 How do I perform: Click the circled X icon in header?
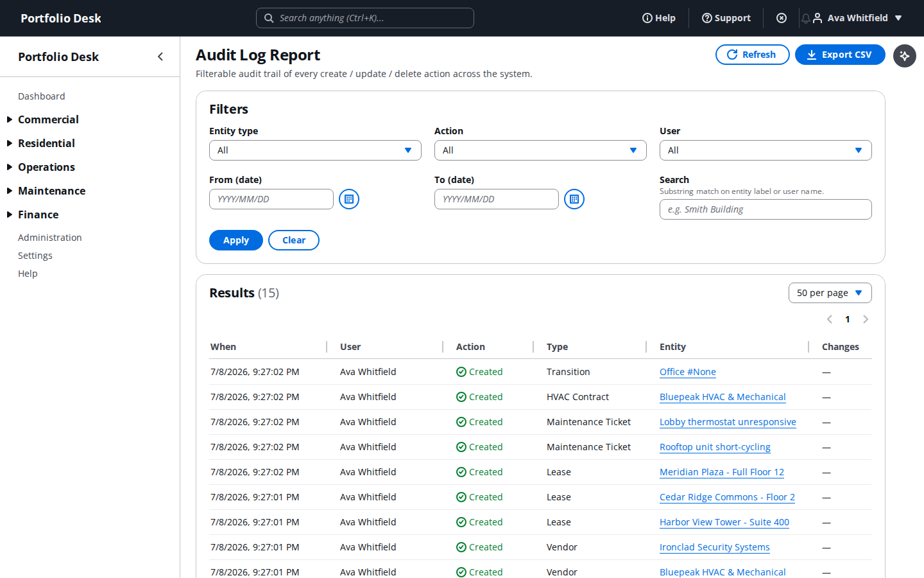782,18
